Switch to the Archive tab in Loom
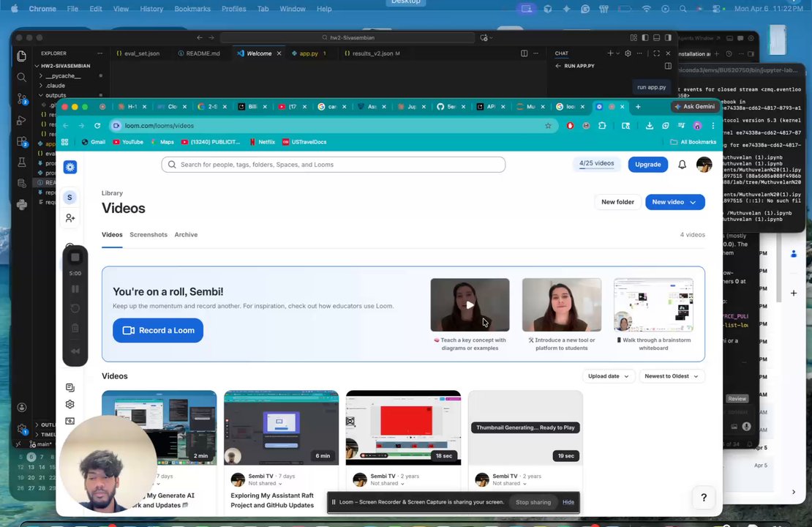The image size is (812, 527). click(186, 235)
